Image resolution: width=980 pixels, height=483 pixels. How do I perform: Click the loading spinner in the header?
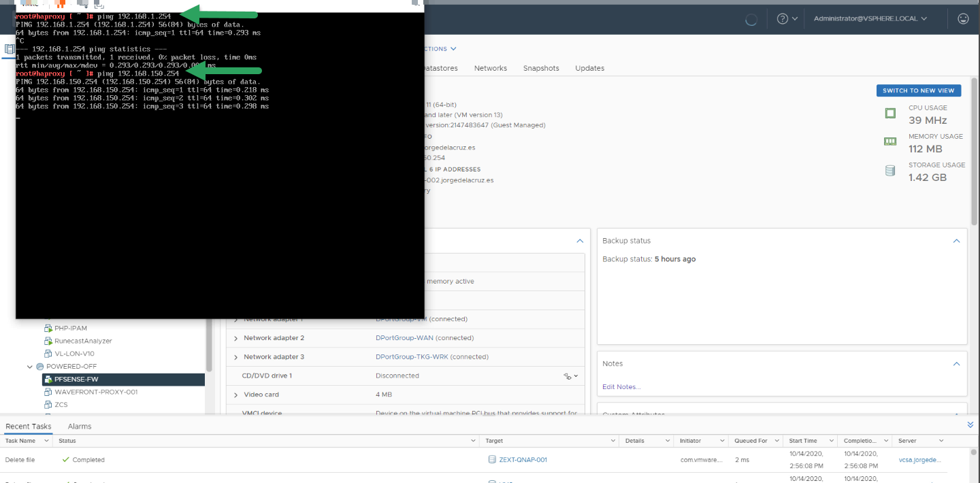point(751,19)
